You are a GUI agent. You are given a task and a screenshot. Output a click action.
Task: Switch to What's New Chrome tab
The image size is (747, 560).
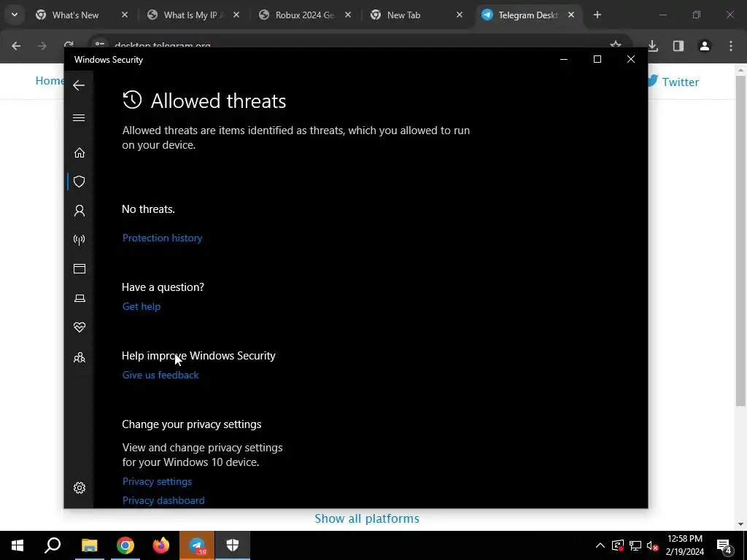(75, 15)
